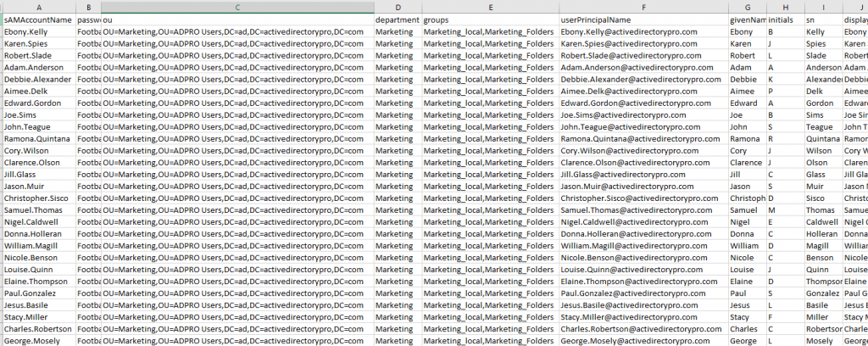Click surname cell Holleran
Image resolution: width=868 pixels, height=346 pixels.
pyautogui.click(x=824, y=234)
